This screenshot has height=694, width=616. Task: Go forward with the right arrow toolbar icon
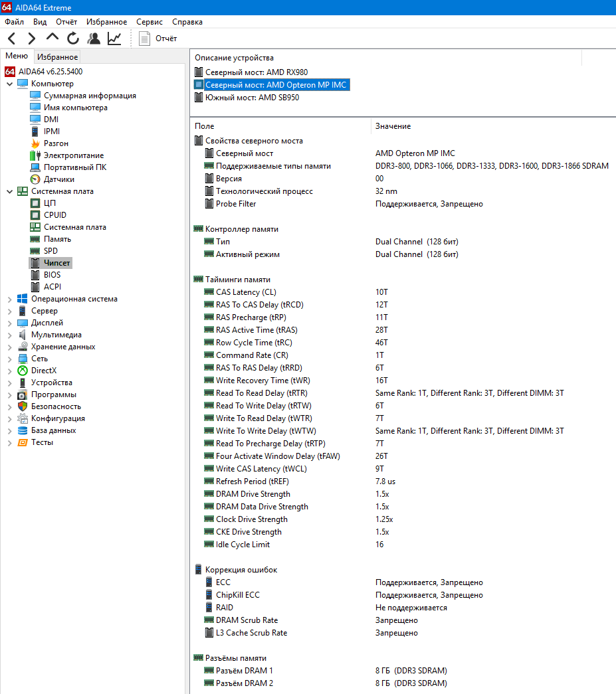(x=31, y=39)
